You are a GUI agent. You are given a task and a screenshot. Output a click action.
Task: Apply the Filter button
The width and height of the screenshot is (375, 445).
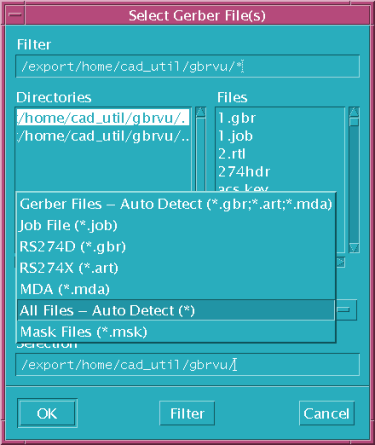point(187,413)
